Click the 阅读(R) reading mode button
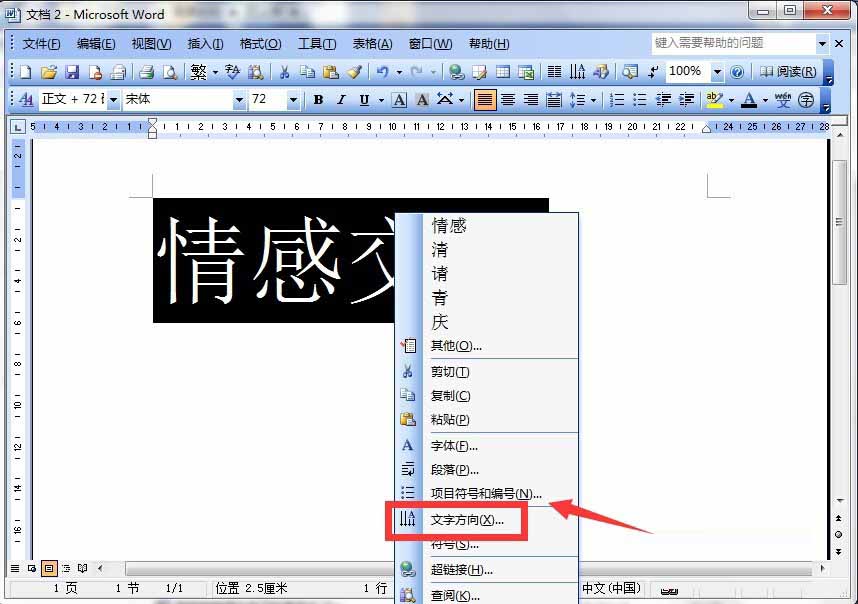This screenshot has height=604, width=858. click(788, 72)
